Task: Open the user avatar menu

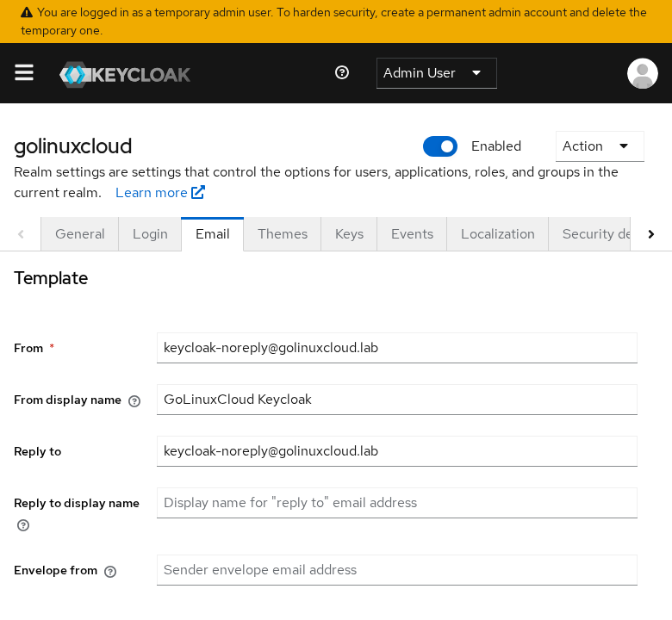Action: 642,73
